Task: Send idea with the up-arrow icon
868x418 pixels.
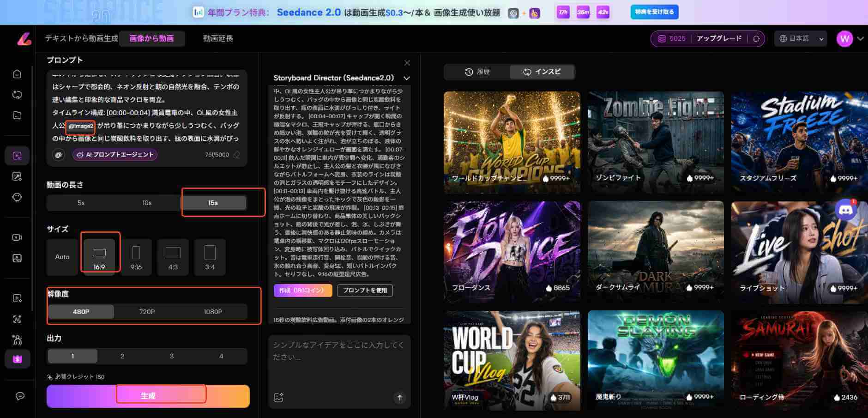Action: [x=400, y=397]
